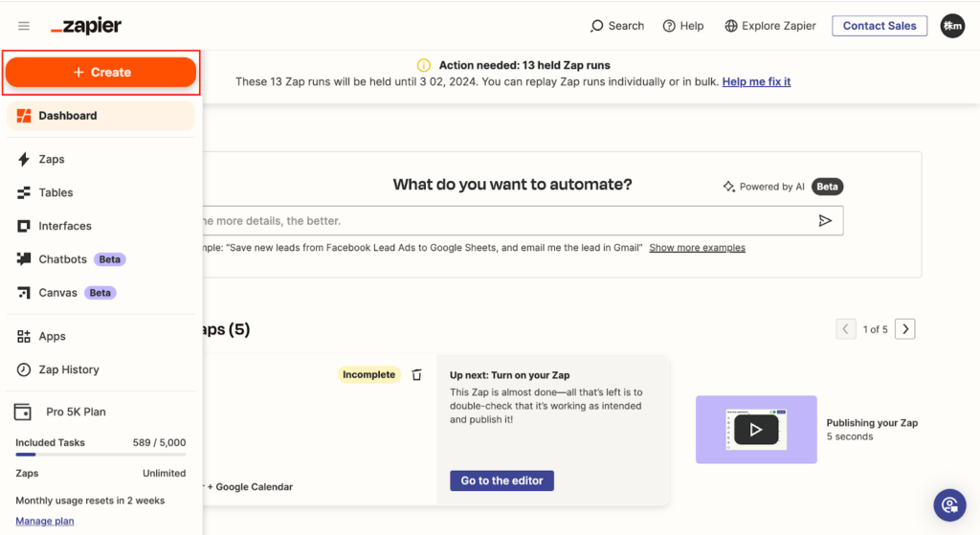The width and height of the screenshot is (980, 535).
Task: Click the Zap History clock icon
Action: click(x=24, y=369)
